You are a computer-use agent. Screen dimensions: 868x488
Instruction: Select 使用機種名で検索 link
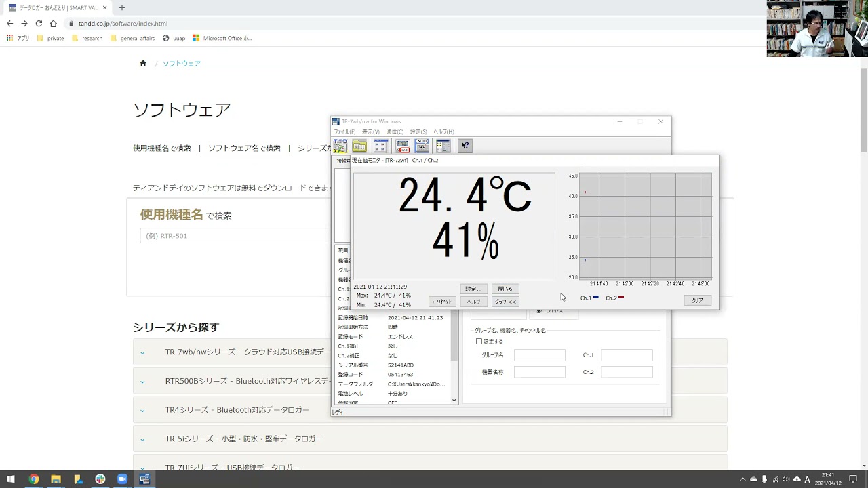(x=162, y=148)
